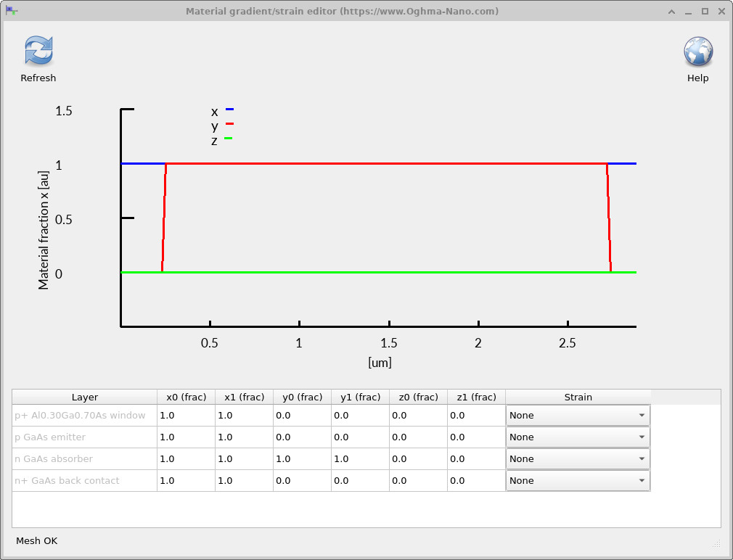Select y1 cell of p GaAs emitter row

pyautogui.click(x=360, y=437)
